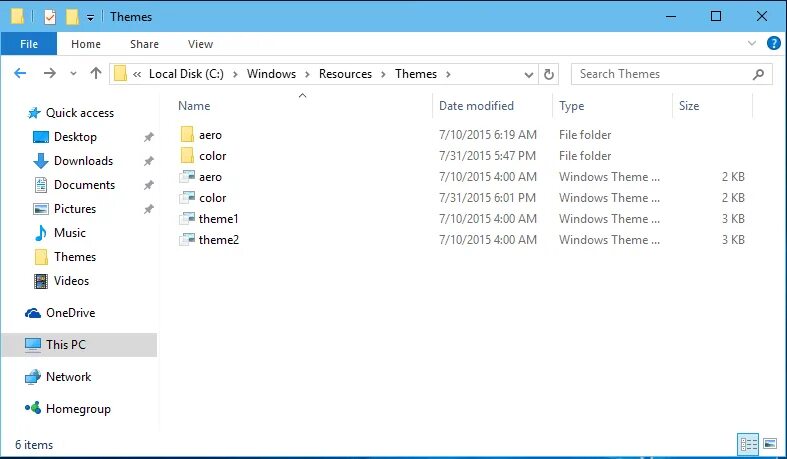Viewport: 787px width, 459px height.
Task: Click the pin icon next to Documents
Action: (149, 185)
